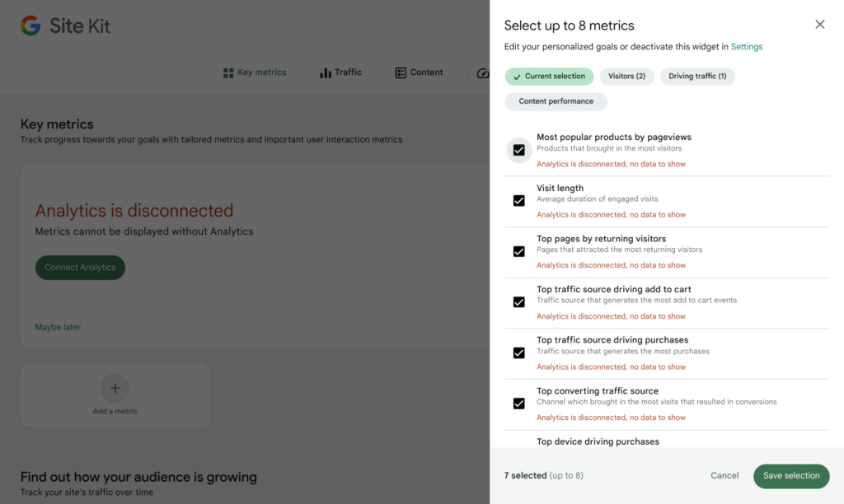Select the Current selection filter chip
Image resolution: width=844 pixels, height=504 pixels.
[549, 77]
